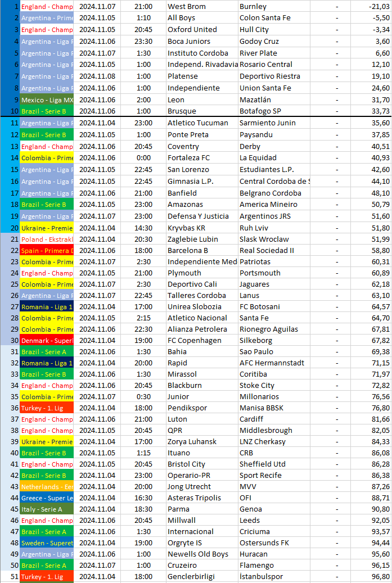392x583 pixels.
Task: Select the Denmark - Superliga league cell
Action: (47, 340)
